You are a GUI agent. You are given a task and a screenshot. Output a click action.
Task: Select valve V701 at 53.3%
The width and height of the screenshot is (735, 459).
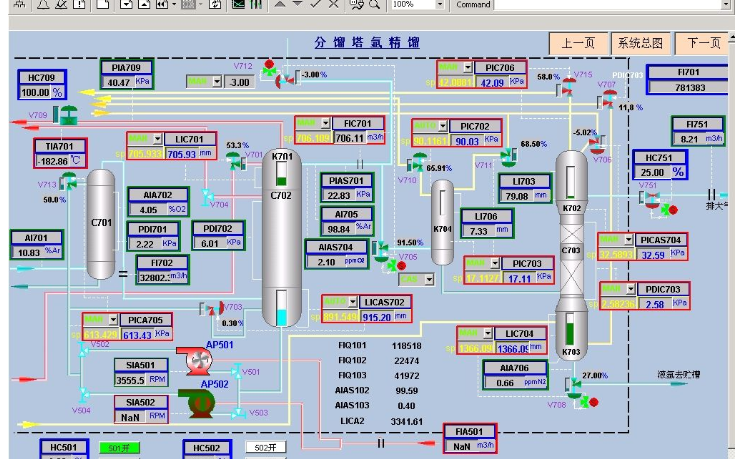click(234, 160)
